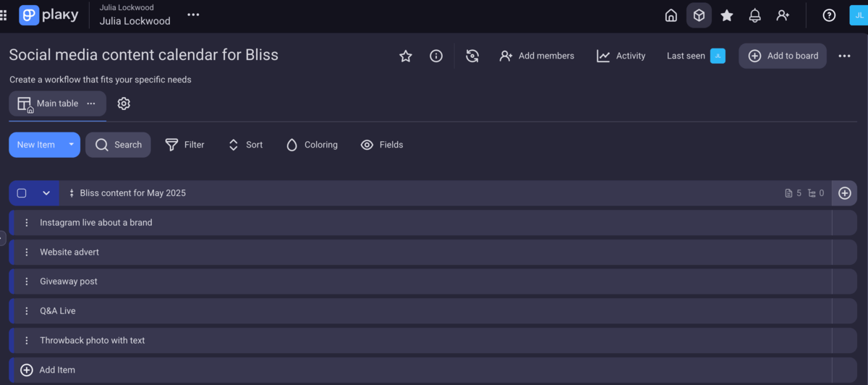Click Add members
Viewport: 868px width, 385px height.
coord(537,56)
